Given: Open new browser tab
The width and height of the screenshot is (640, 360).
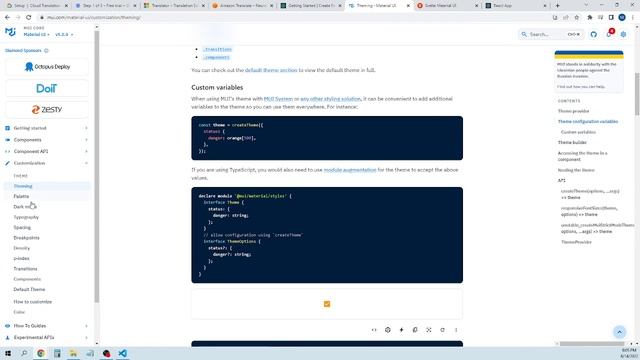Looking at the screenshot, I should (558, 6).
